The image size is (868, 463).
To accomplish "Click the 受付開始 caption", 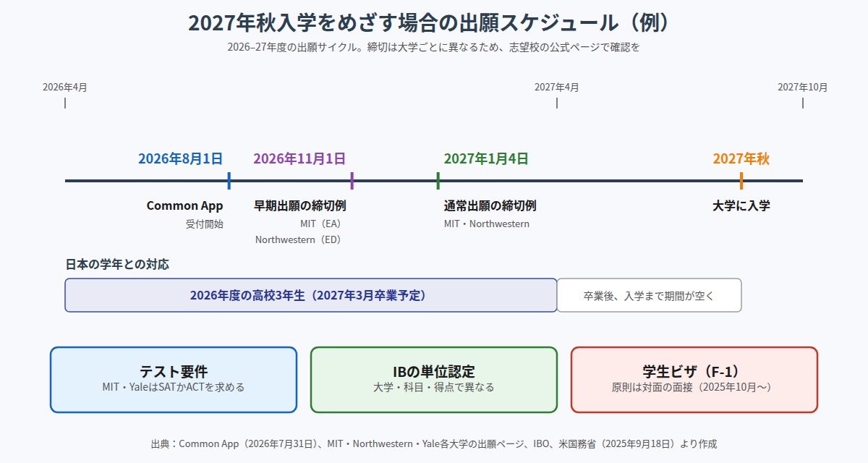I will [205, 224].
